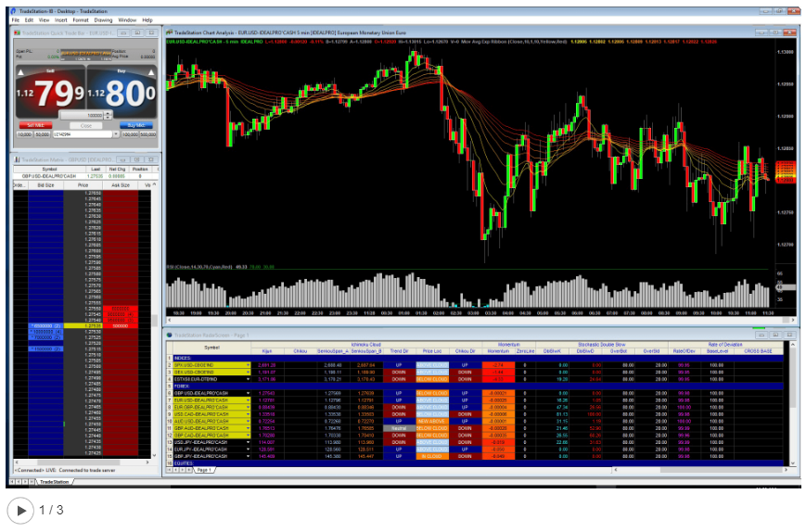This screenshot has width=806, height=532.
Task: Expand the white arrow on the Buy tile
Action: (x=151, y=72)
